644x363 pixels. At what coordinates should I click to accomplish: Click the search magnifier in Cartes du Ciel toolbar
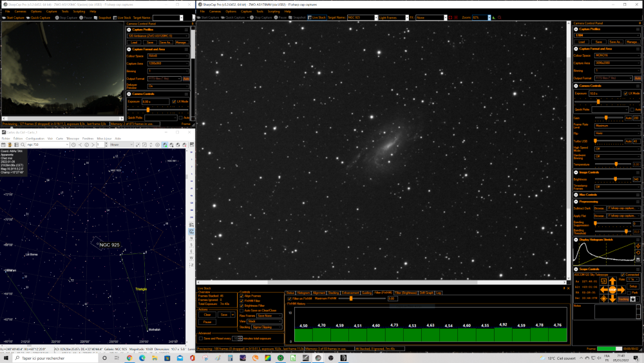pos(23,144)
